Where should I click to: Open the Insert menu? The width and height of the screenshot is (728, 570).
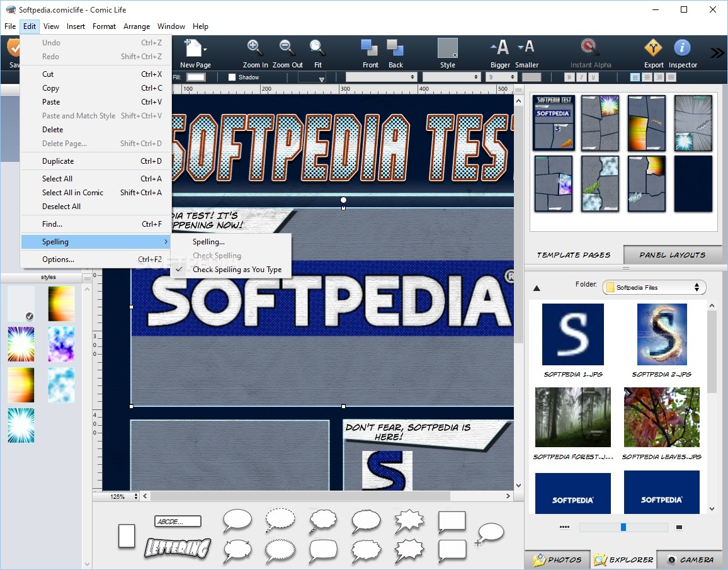pyautogui.click(x=76, y=26)
